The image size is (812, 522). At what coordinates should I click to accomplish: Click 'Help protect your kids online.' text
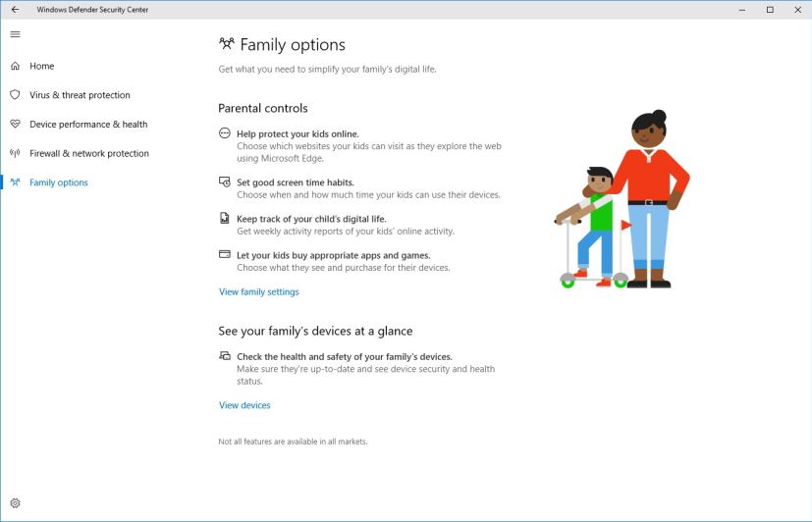pyautogui.click(x=298, y=134)
